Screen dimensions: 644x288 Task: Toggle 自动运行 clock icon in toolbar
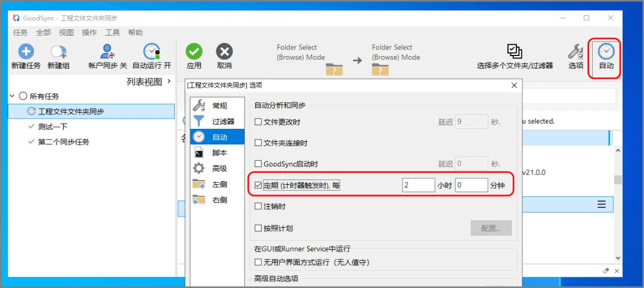click(x=151, y=52)
